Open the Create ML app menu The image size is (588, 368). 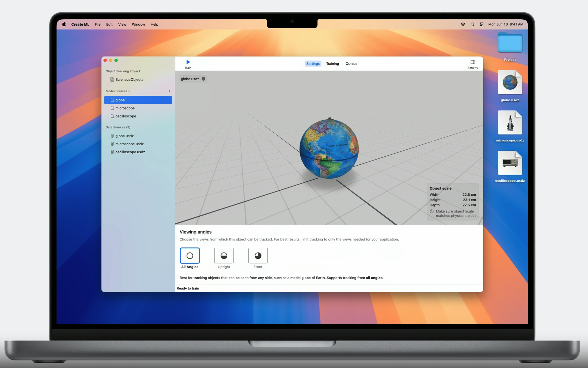point(80,24)
